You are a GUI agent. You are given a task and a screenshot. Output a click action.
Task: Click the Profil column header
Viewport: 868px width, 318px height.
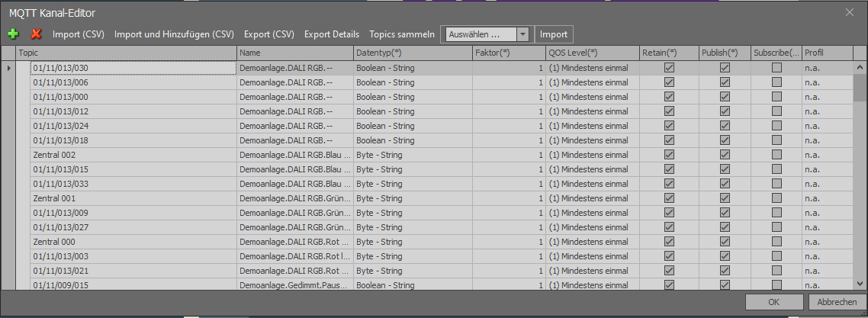click(828, 53)
